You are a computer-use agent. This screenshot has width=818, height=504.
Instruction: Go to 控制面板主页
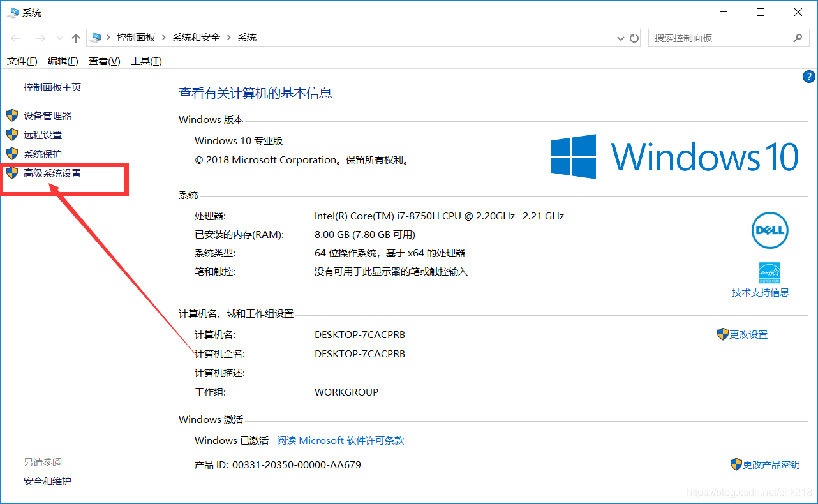52,87
